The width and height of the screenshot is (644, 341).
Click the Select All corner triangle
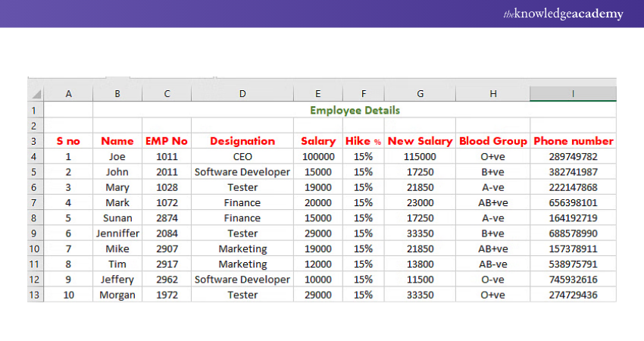[36, 94]
